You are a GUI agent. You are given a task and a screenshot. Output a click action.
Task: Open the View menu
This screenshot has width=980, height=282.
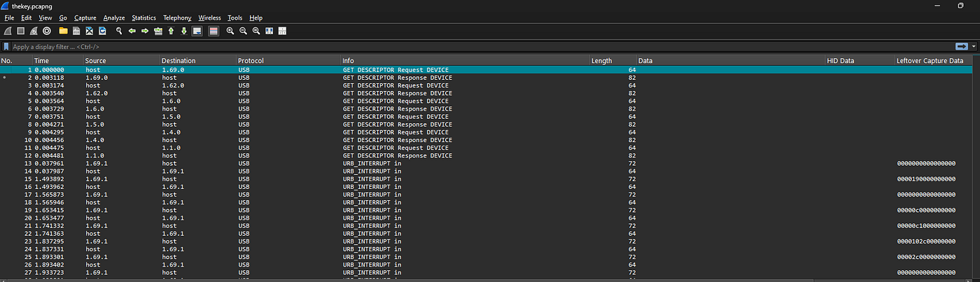pos(45,17)
